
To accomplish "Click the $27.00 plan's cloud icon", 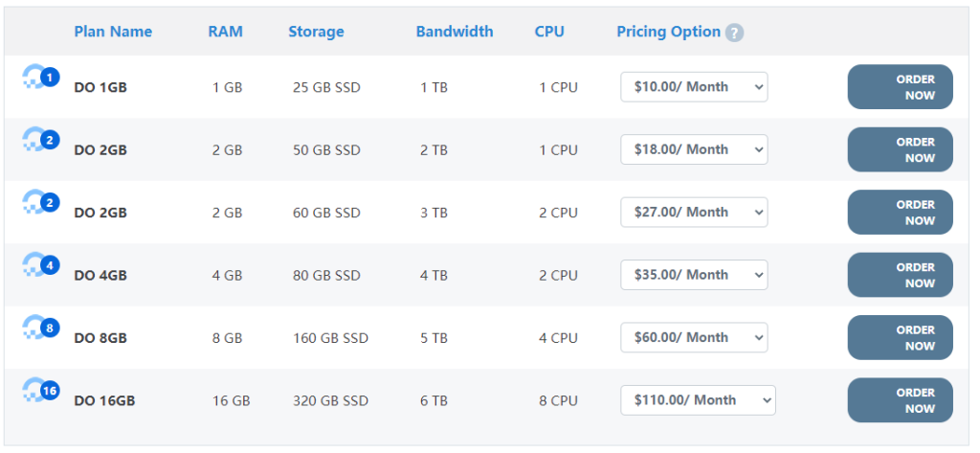I will [40, 203].
